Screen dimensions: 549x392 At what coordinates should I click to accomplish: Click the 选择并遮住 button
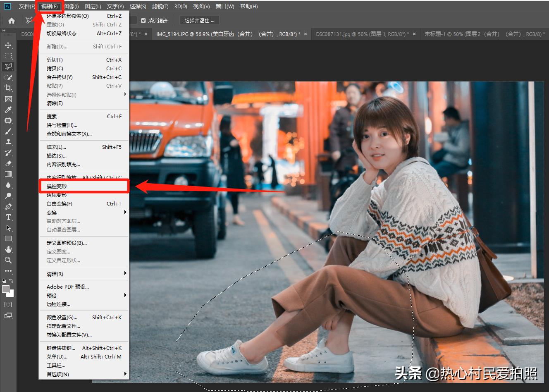(199, 20)
